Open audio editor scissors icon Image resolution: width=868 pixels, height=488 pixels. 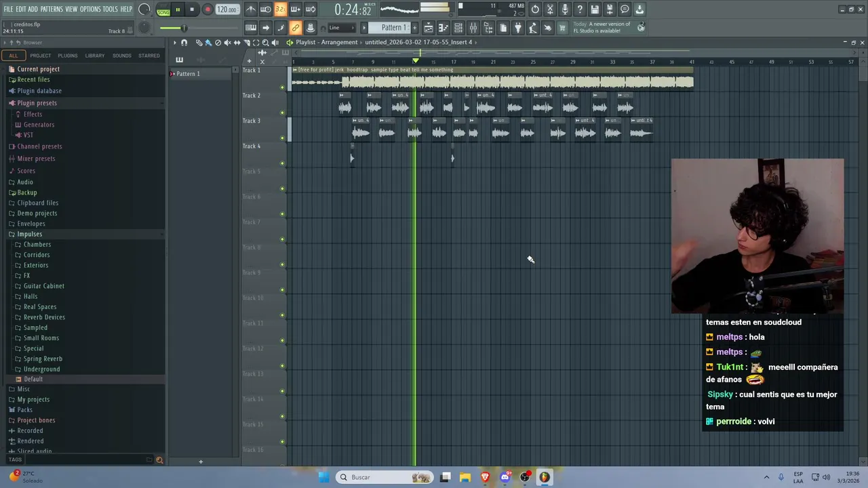pyautogui.click(x=550, y=9)
